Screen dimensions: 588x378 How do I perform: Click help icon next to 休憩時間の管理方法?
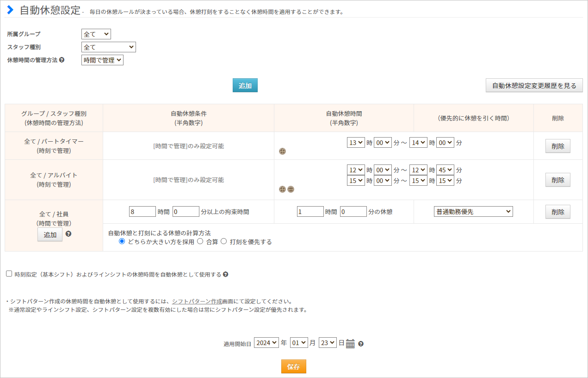(x=62, y=60)
